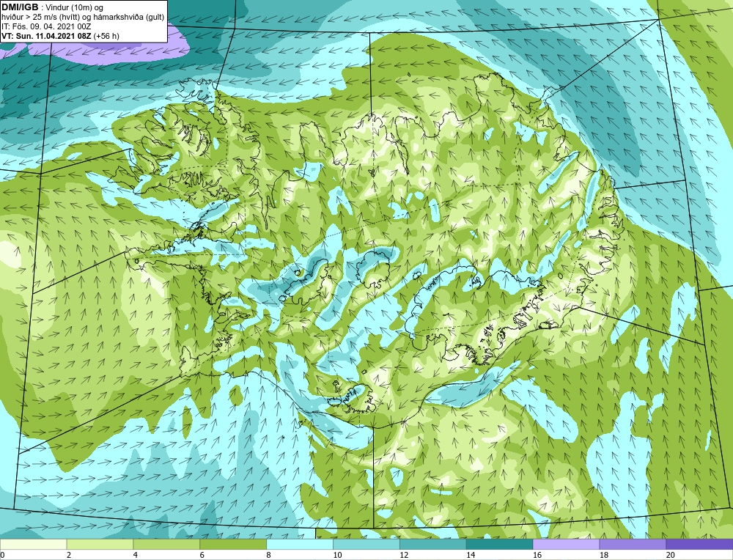The image size is (733, 560).
Task: Click the 4–6 m/s green legend swatch
Action: click(166, 544)
